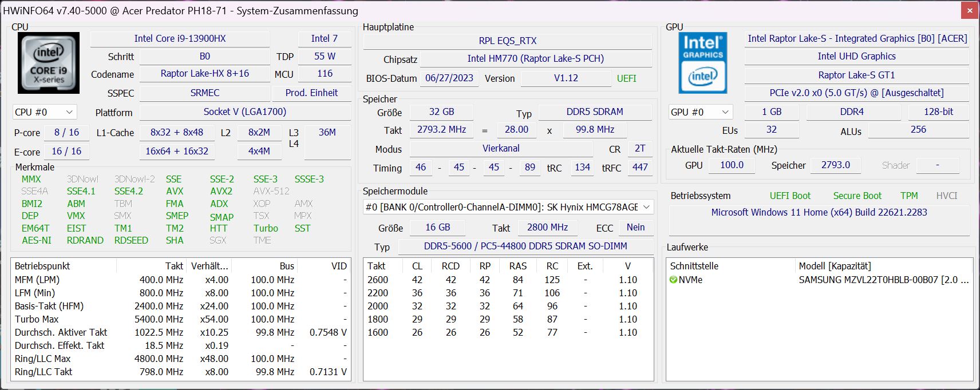The width and height of the screenshot is (980, 390).
Task: Click the BIOS date 06/27/2023
Action: click(449, 78)
